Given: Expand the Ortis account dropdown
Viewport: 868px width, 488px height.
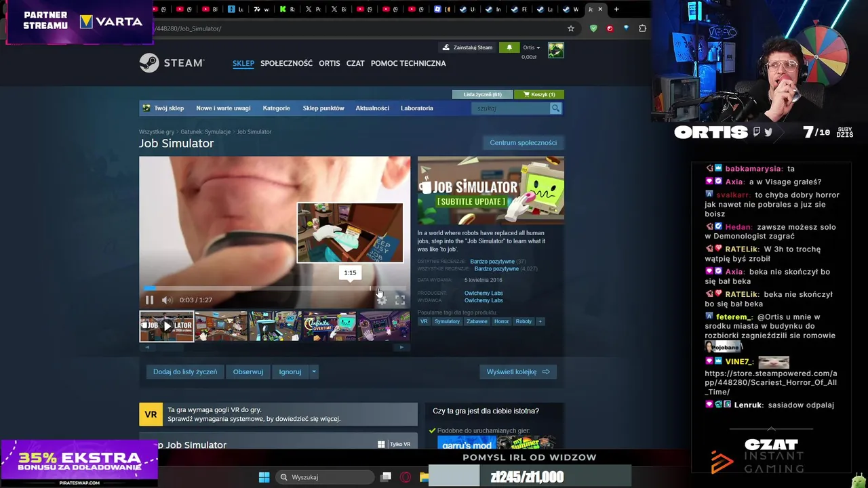Looking at the screenshot, I should click(x=532, y=47).
